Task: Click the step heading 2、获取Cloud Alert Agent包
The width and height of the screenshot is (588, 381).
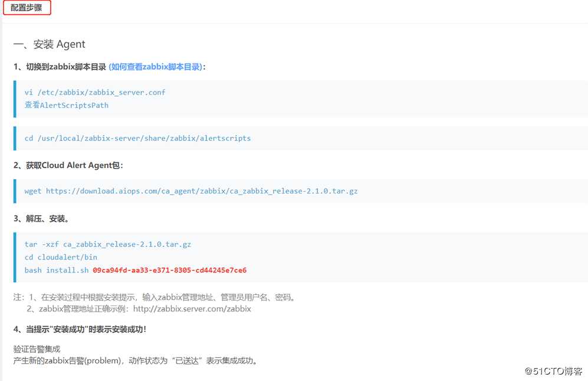Action: 68,165
